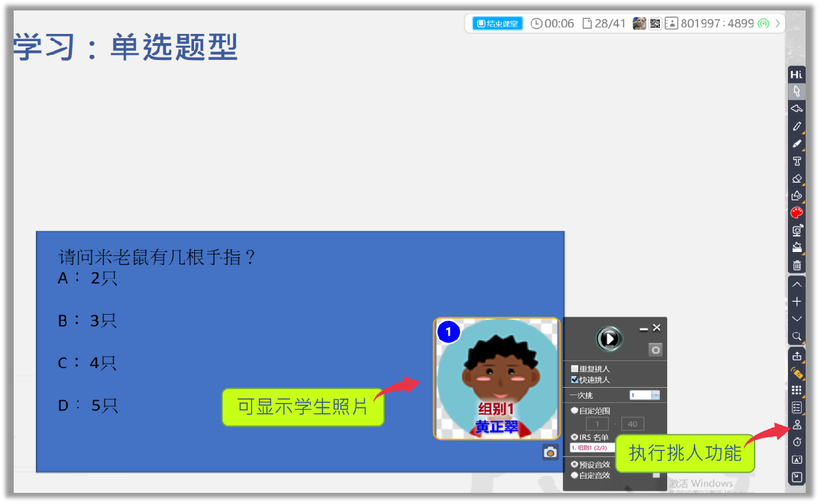Select 自定范围 radio button

coord(574,411)
